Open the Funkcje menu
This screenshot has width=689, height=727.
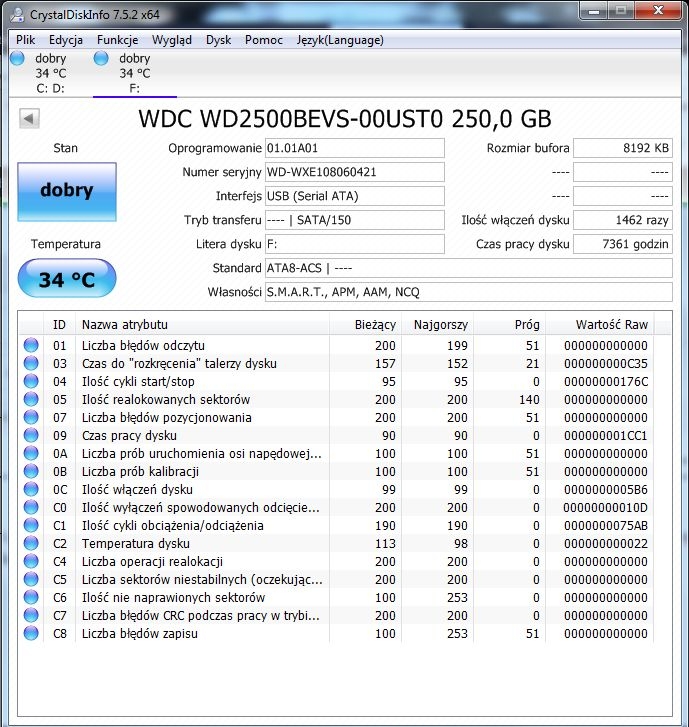click(117, 40)
